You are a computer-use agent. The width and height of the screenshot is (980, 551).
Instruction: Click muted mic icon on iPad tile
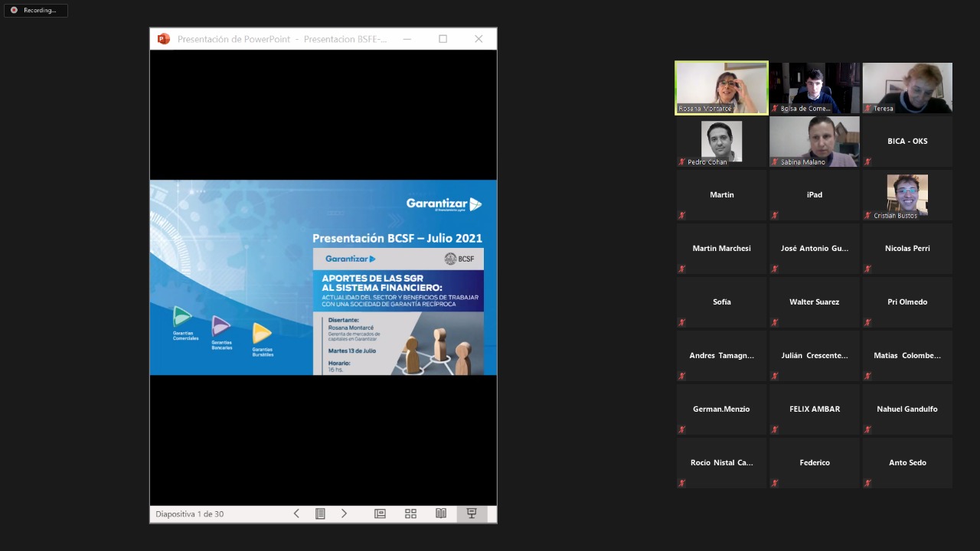(x=775, y=215)
